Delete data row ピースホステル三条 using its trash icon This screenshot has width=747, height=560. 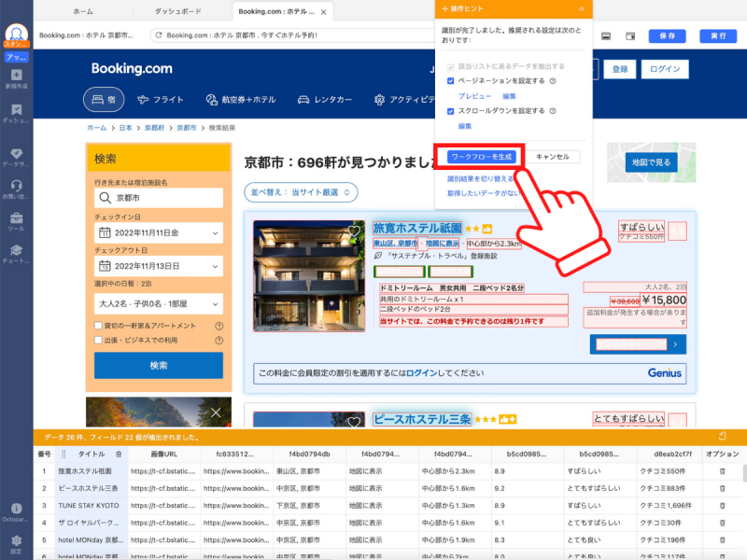pos(722,488)
